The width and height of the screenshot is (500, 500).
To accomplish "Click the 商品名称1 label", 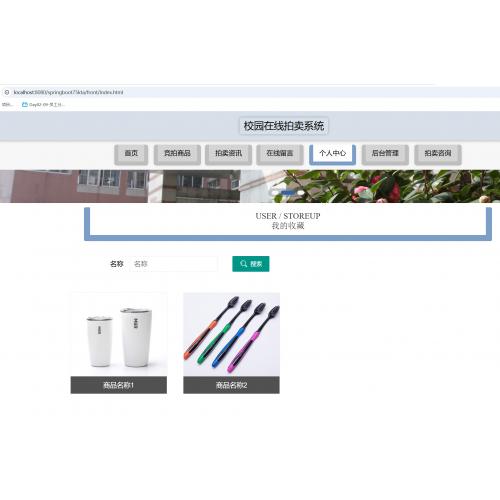I will pyautogui.click(x=119, y=385).
